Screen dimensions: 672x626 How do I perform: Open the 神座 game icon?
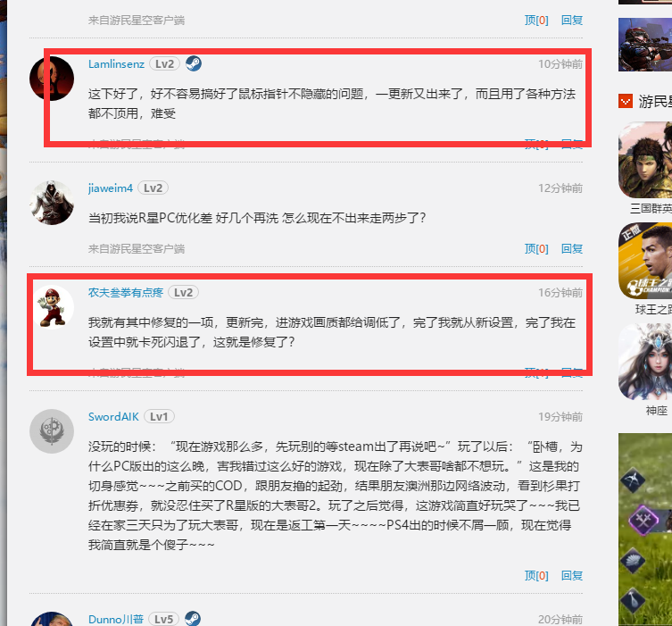(645, 362)
